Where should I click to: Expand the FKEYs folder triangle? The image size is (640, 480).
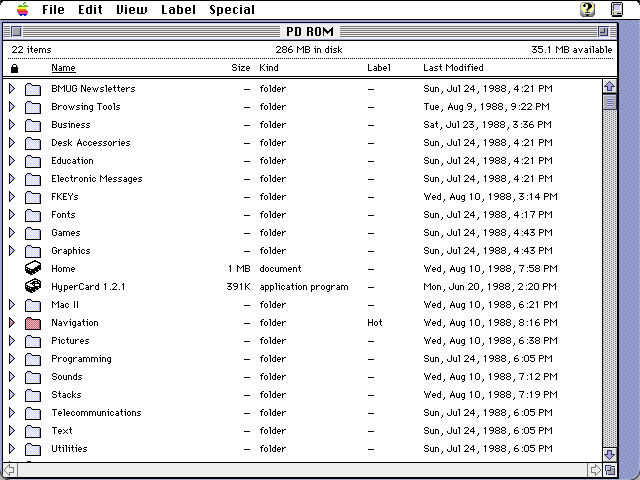[x=12, y=196]
